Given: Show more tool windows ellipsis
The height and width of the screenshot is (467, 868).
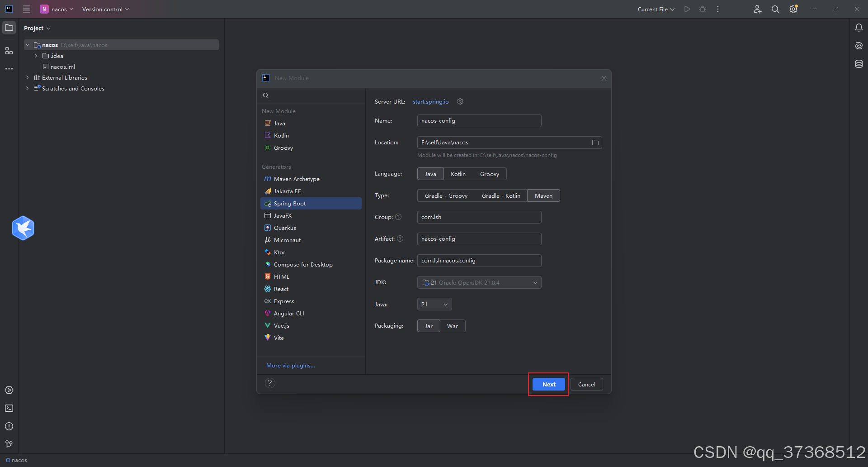Looking at the screenshot, I should (x=9, y=69).
